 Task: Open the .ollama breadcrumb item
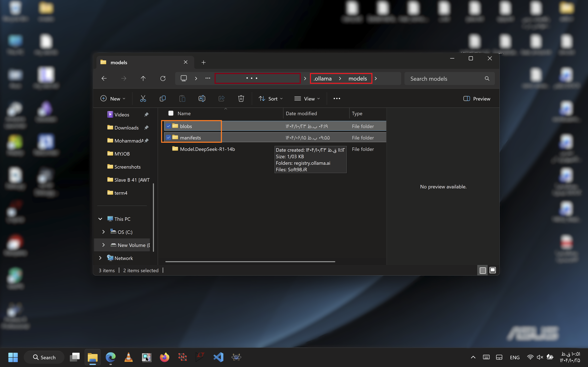click(322, 78)
